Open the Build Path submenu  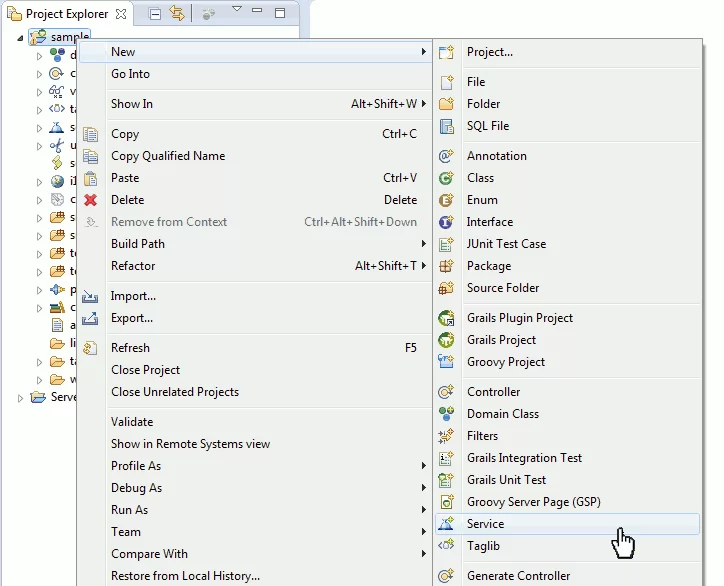(x=255, y=244)
